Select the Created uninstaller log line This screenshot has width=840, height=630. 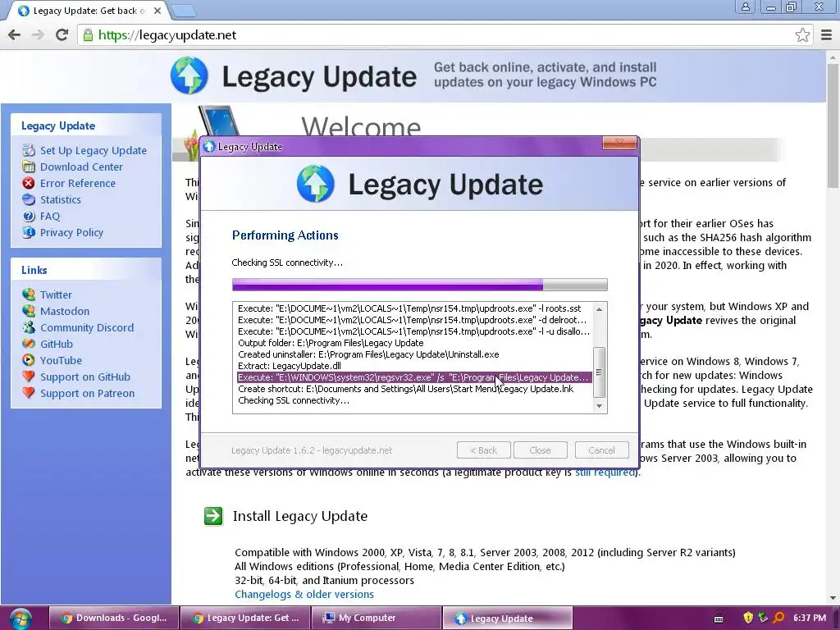368,354
